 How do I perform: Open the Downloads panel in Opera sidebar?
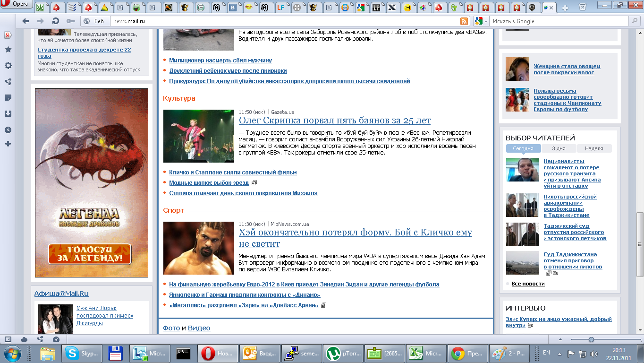(x=8, y=113)
